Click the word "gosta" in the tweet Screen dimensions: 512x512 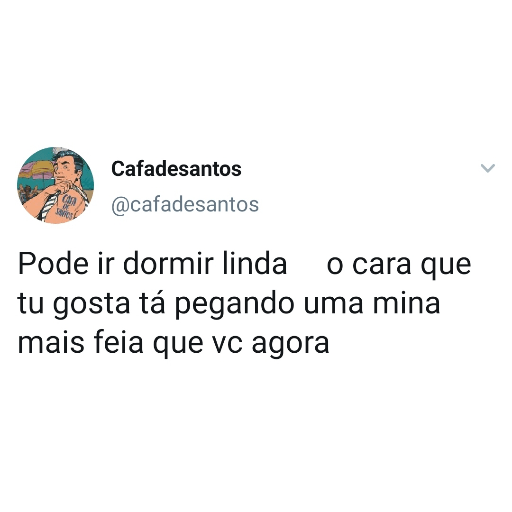click(x=91, y=305)
